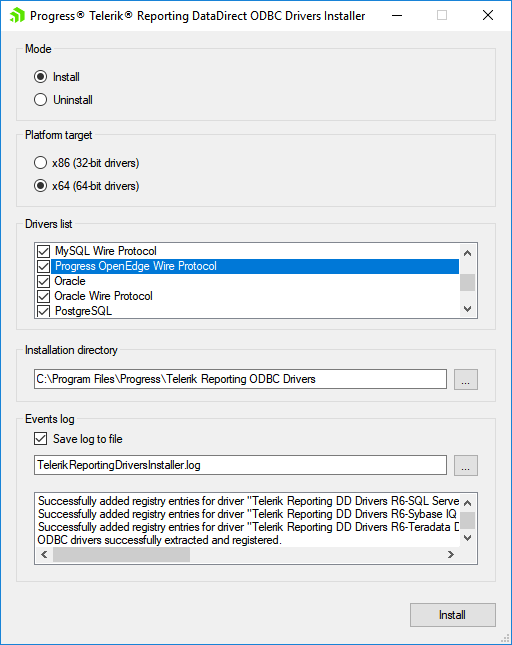This screenshot has height=645, width=512.
Task: Minimize the installer window
Action: pos(397,16)
